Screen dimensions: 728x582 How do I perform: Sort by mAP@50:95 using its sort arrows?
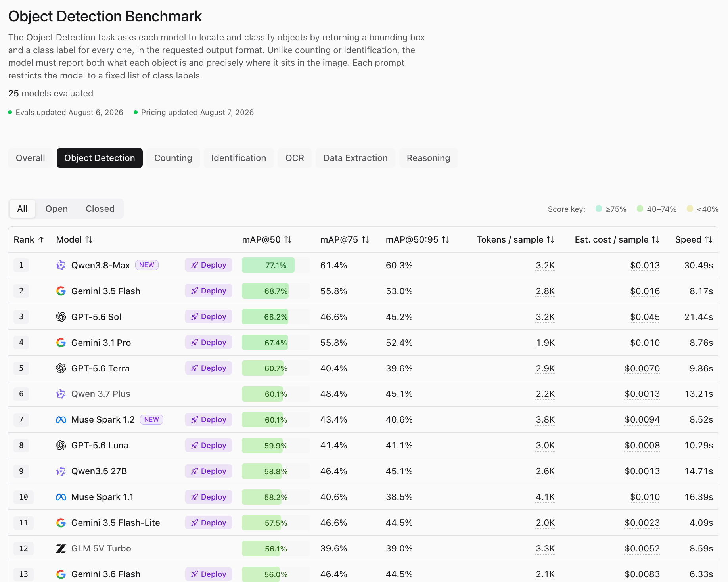445,239
